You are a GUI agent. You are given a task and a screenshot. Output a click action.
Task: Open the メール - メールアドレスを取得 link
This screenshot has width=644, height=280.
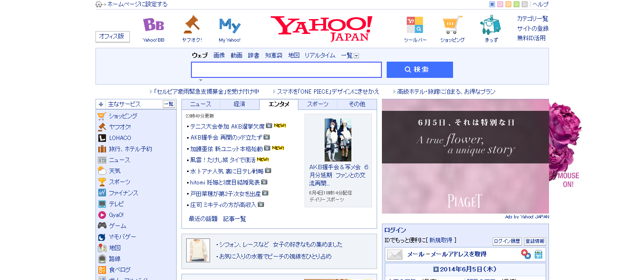click(x=446, y=254)
